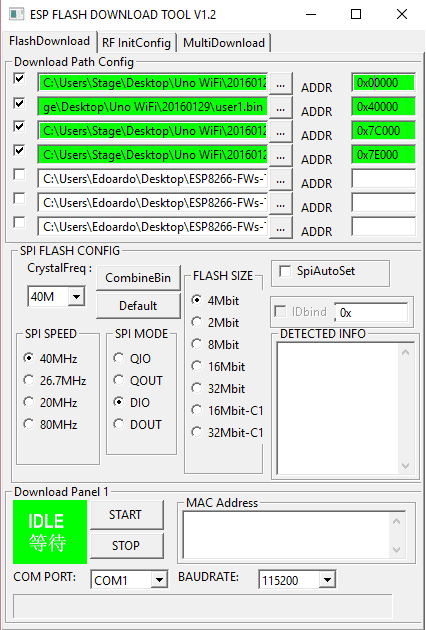Click the empty fifth ADDR input field
The height and width of the screenshot is (630, 426).
[x=383, y=179]
